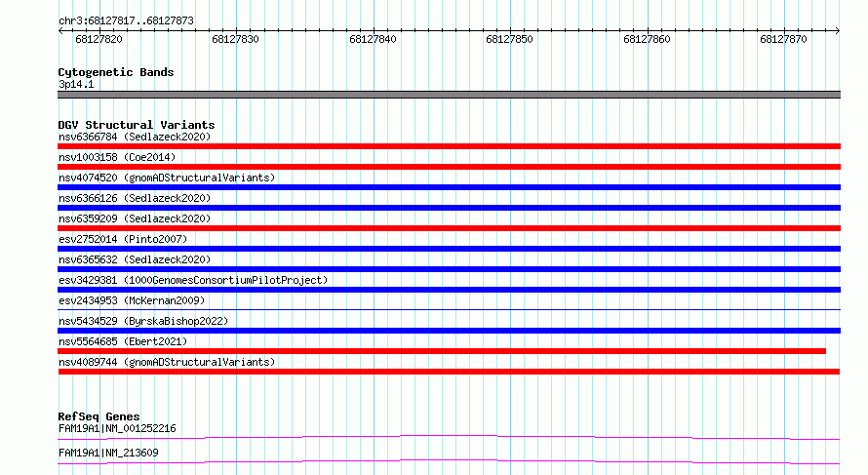Click the red bar for nsv6359209

(x=449, y=228)
